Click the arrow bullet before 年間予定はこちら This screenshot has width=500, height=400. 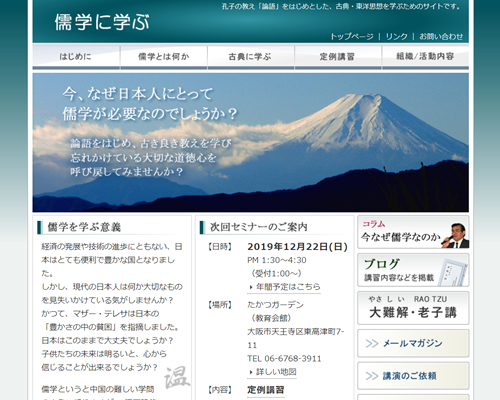[x=251, y=287]
